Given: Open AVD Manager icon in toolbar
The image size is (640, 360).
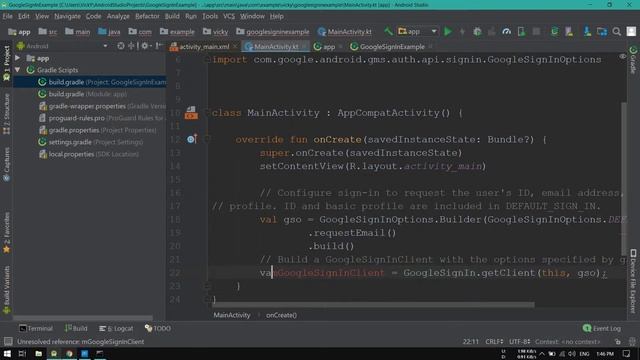Looking at the screenshot, I should click(569, 31).
